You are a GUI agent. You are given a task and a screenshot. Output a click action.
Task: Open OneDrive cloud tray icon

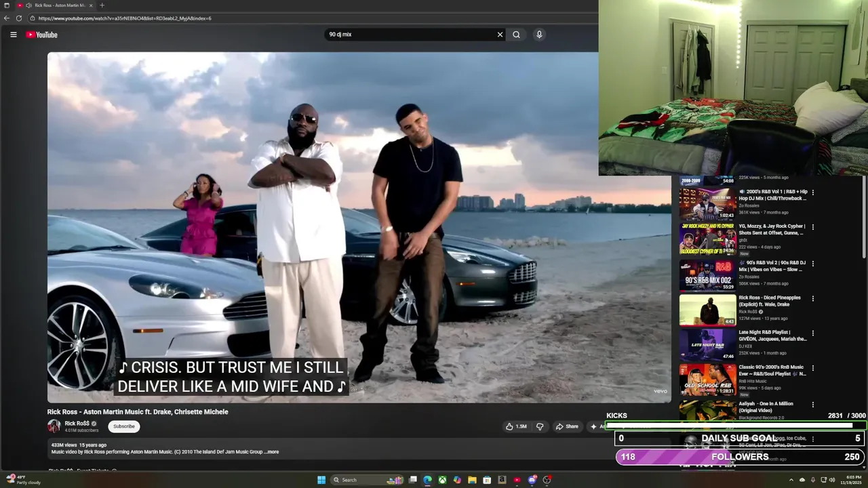tap(802, 480)
